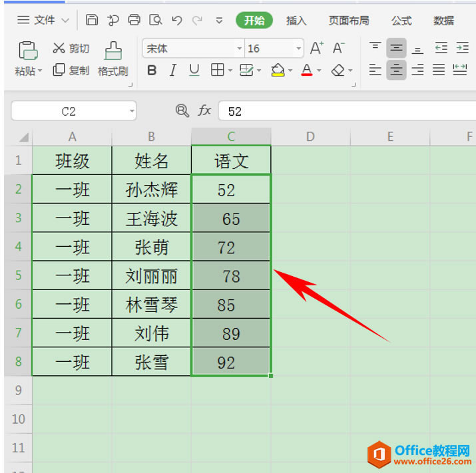Open the borders dropdown arrow
Viewport: 476px width, 473px height.
click(230, 71)
